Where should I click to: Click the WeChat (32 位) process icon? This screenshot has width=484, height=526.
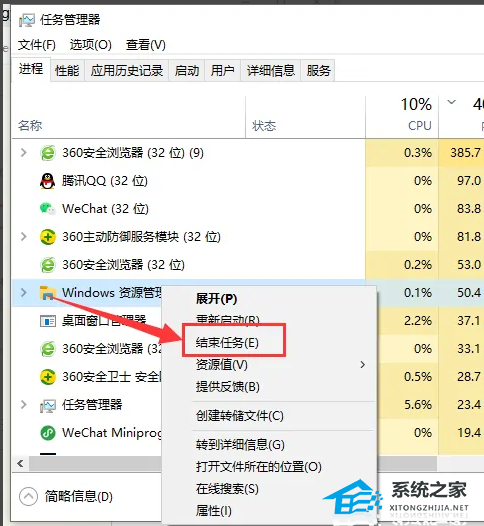point(47,209)
